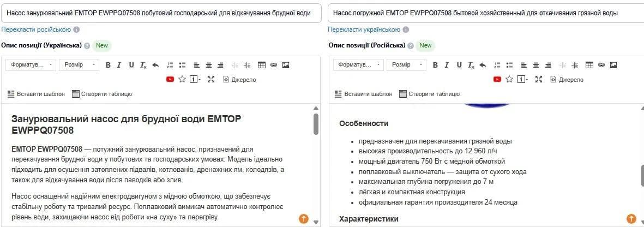
Task: Increase indent in the Russian editor
Action: point(574,65)
